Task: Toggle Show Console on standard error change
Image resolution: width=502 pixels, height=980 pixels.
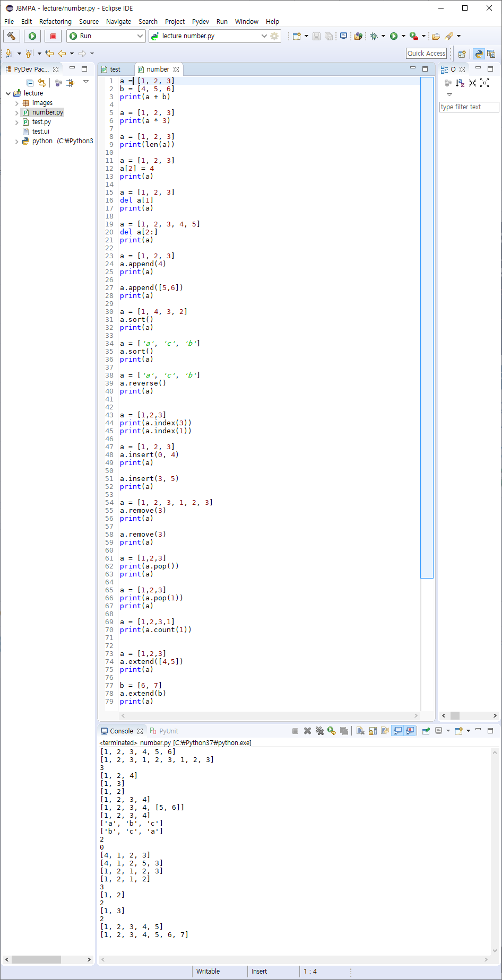Action: pos(410,731)
